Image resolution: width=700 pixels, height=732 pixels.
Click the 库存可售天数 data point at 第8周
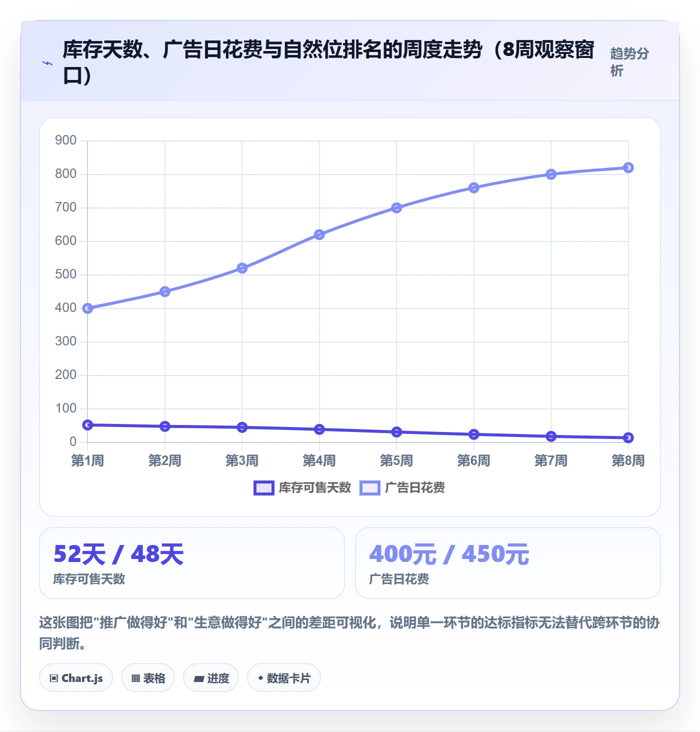[628, 438]
